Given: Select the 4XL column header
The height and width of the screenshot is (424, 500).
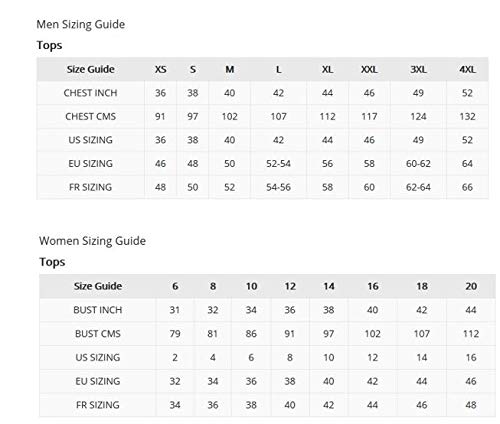Looking at the screenshot, I should pyautogui.click(x=467, y=69).
